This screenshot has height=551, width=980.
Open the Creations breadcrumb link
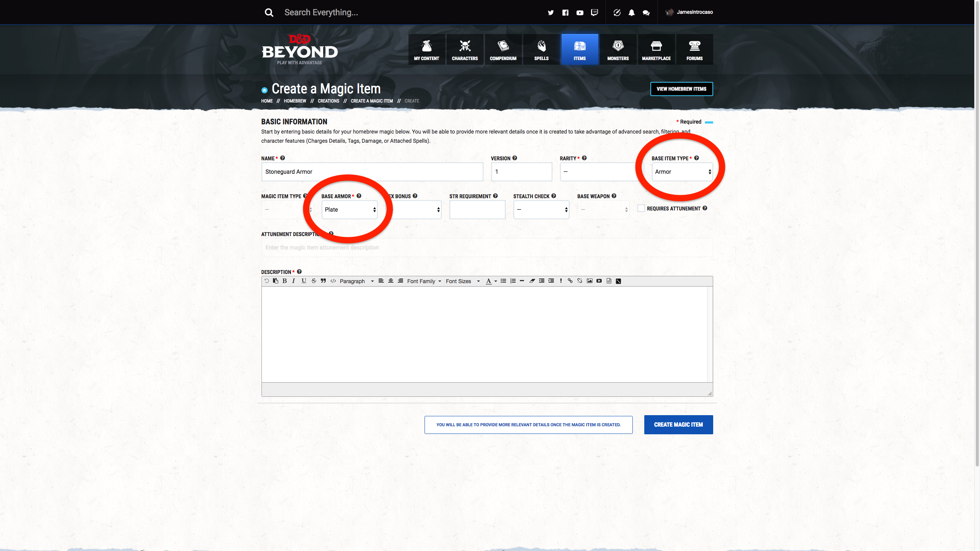[x=328, y=101]
